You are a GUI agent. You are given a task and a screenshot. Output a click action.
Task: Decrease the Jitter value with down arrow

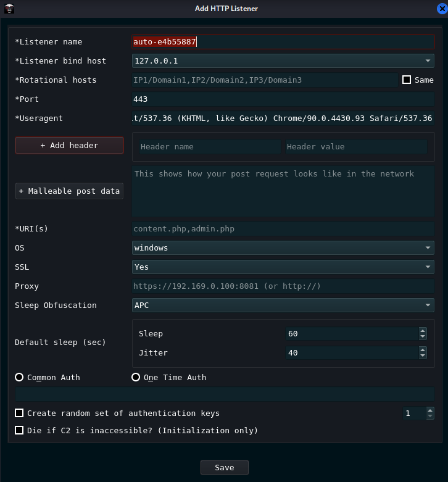coord(423,355)
